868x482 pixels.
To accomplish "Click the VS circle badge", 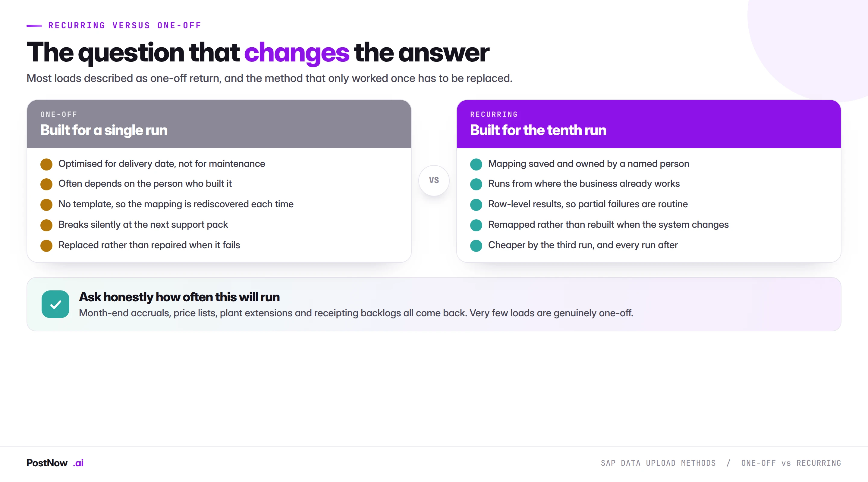I will coord(434,180).
